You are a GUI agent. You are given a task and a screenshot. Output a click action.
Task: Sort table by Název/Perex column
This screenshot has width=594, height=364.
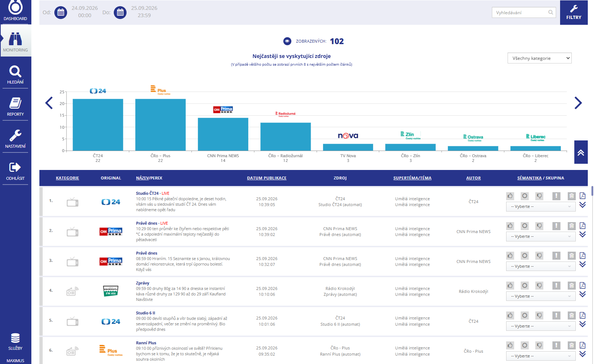[149, 178]
